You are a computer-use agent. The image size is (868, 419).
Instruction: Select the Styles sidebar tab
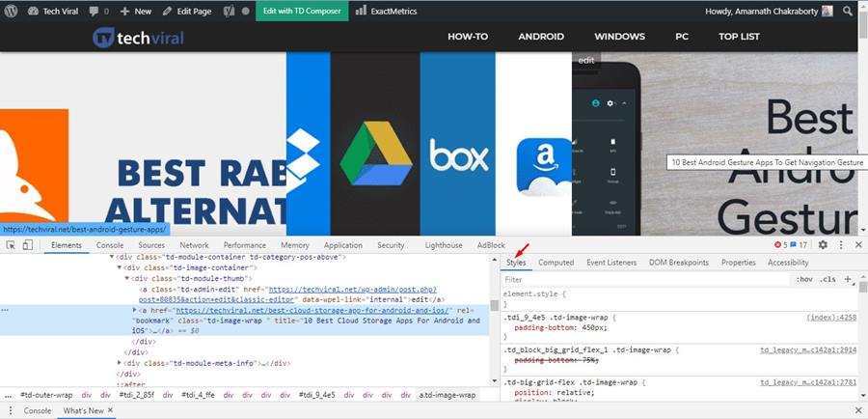(x=517, y=263)
